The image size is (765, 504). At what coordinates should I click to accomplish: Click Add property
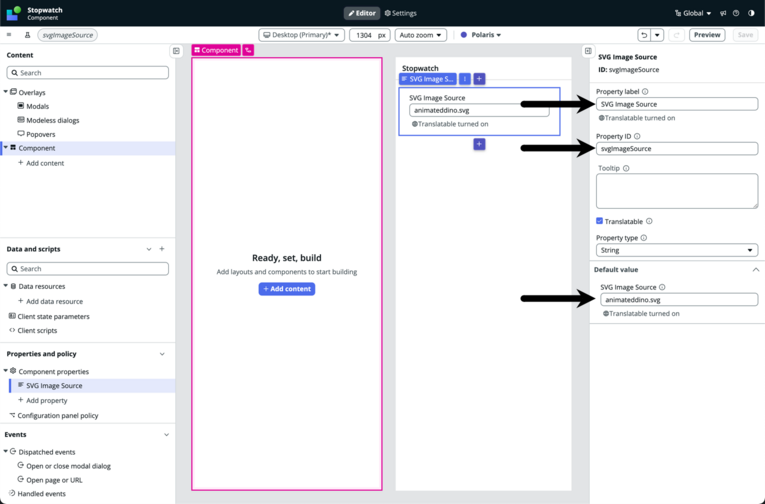(x=42, y=400)
